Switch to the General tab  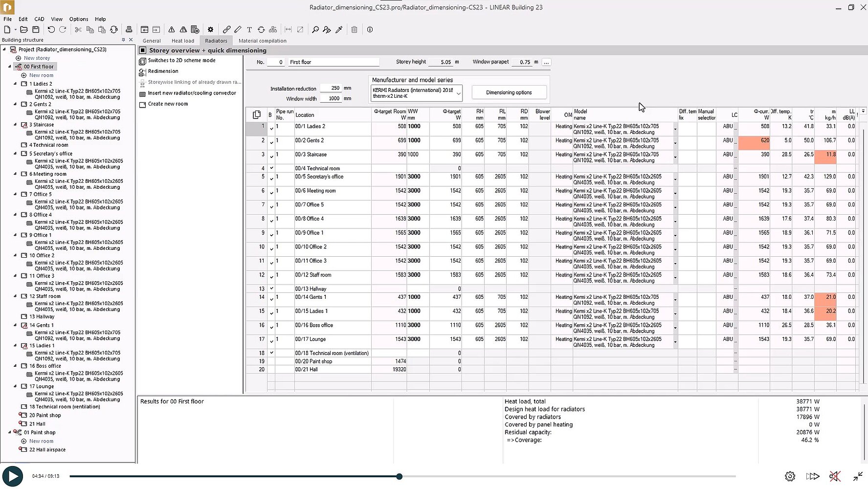point(152,41)
